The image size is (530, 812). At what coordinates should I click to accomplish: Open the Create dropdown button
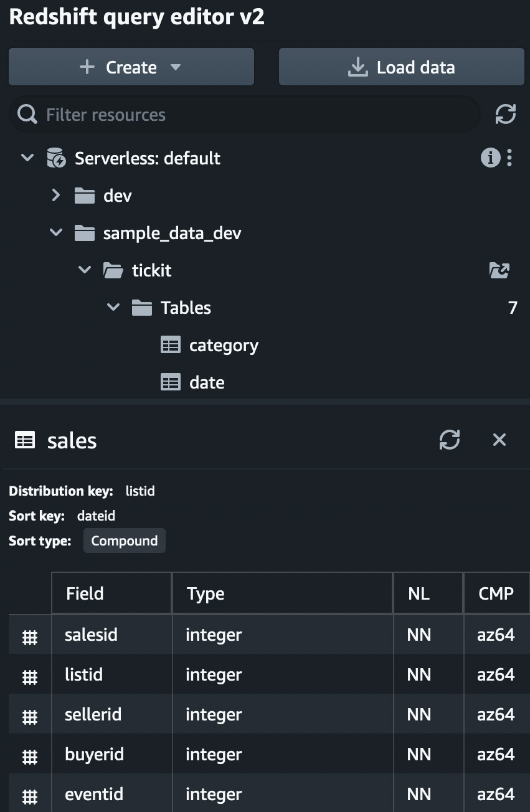pos(131,67)
